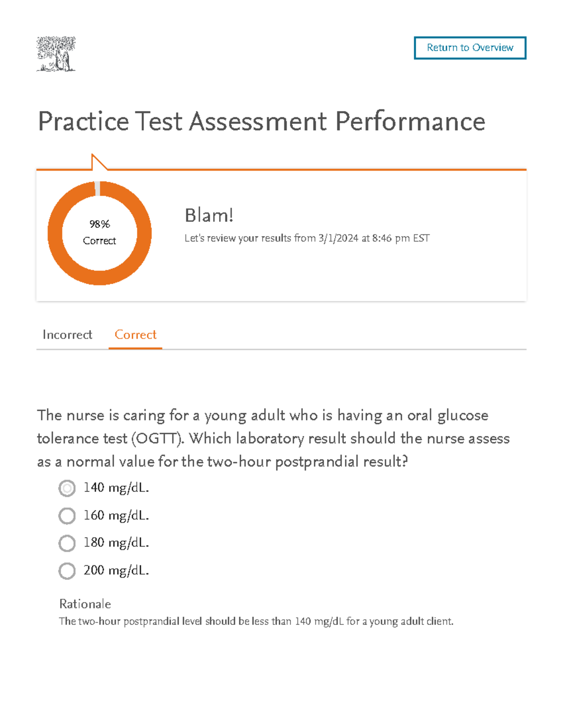Pick the 180 mg/dL radio button

[67, 543]
